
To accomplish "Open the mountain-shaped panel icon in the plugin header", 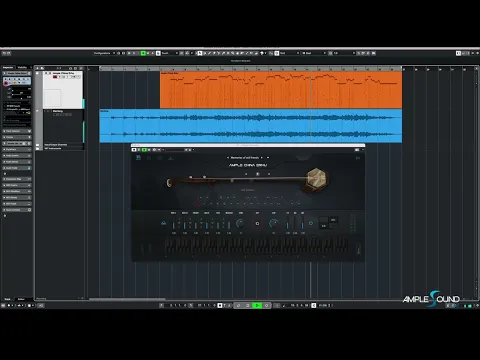I will coord(171,158).
